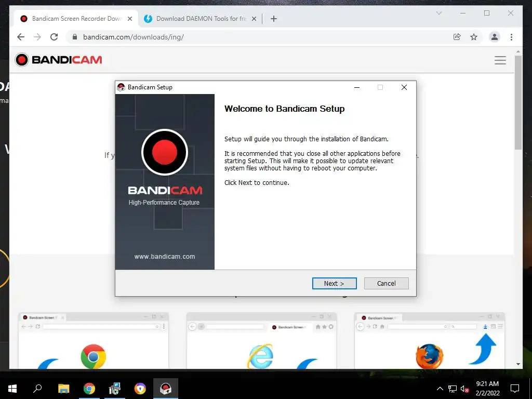The height and width of the screenshot is (399, 532).
Task: Open the Chrome tab search chevron
Action: (438, 13)
